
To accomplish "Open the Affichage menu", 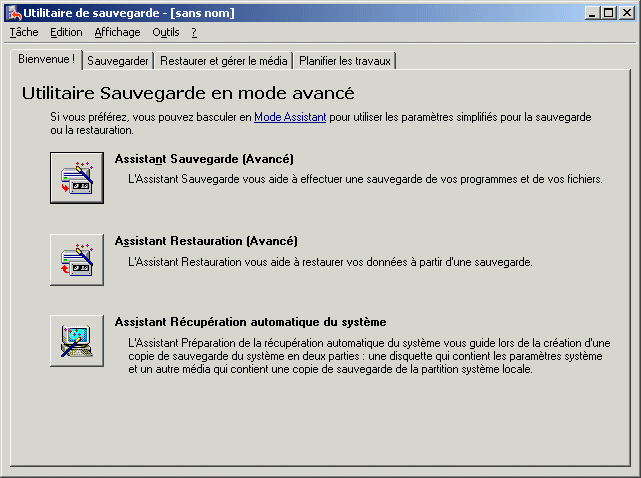I will 117,32.
